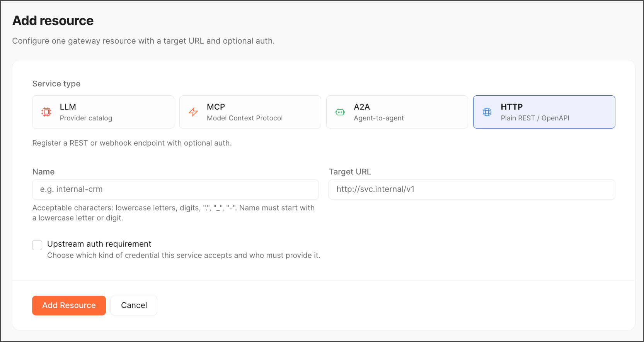
Task: Click the "Agent-to-agent" subtitle
Action: click(379, 118)
